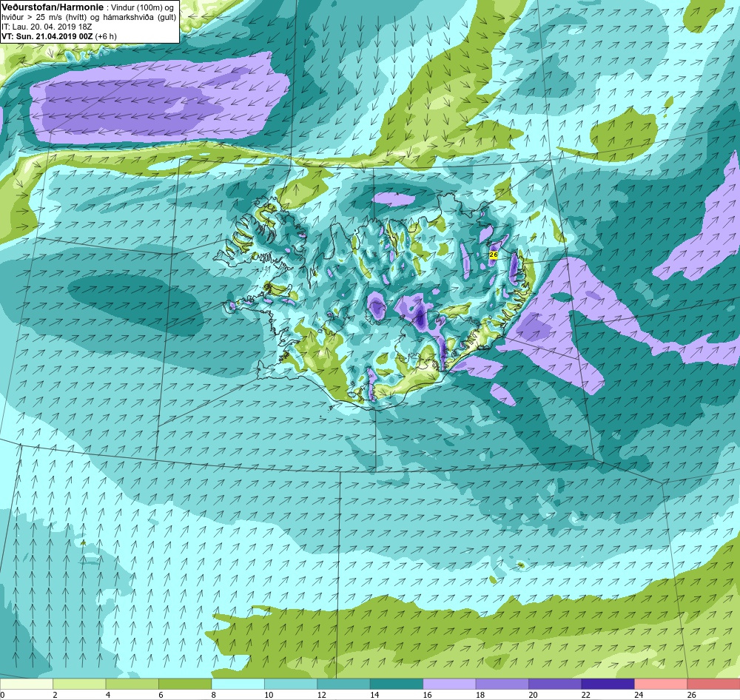This screenshot has width=740, height=700.
Task: Click the lavender 16–18 legend swatch
Action: (x=449, y=684)
